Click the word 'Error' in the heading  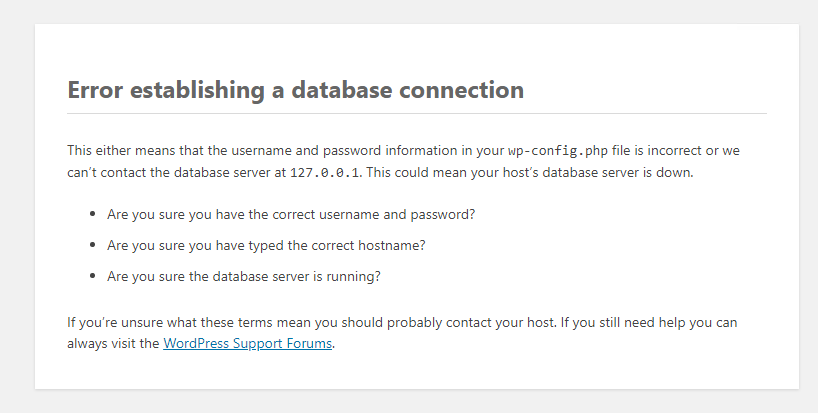click(x=95, y=89)
